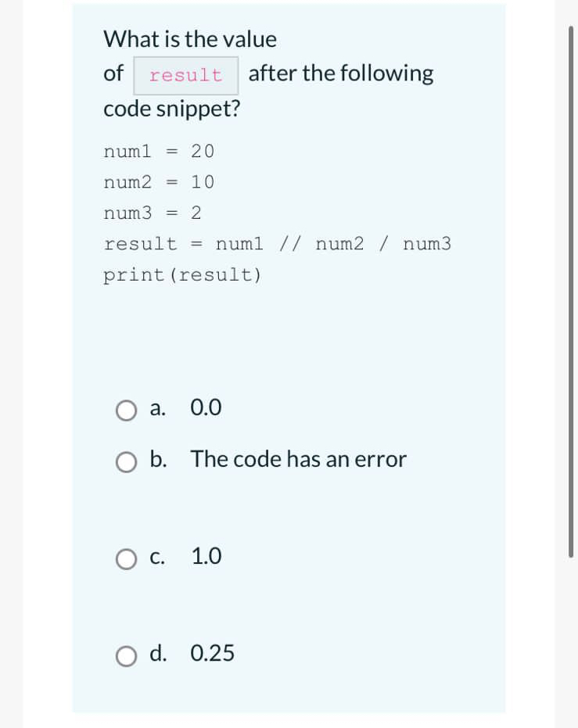Click the phrase 'code snippet?'
Image resolution: width=578 pixels, height=728 pixels.
[171, 109]
